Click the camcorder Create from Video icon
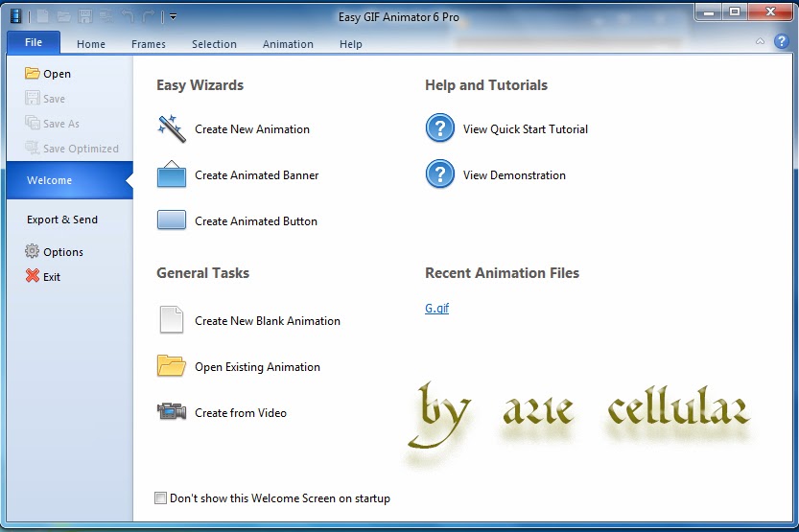The image size is (799, 532). pyautogui.click(x=172, y=411)
